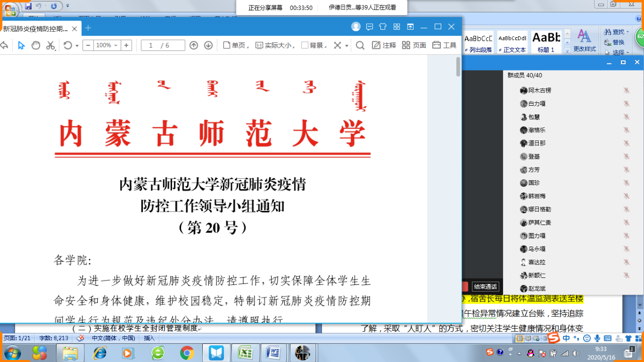Toggle microphone mute for 方芳
Image resolution: width=644 pixels, height=362 pixels.
626,170
